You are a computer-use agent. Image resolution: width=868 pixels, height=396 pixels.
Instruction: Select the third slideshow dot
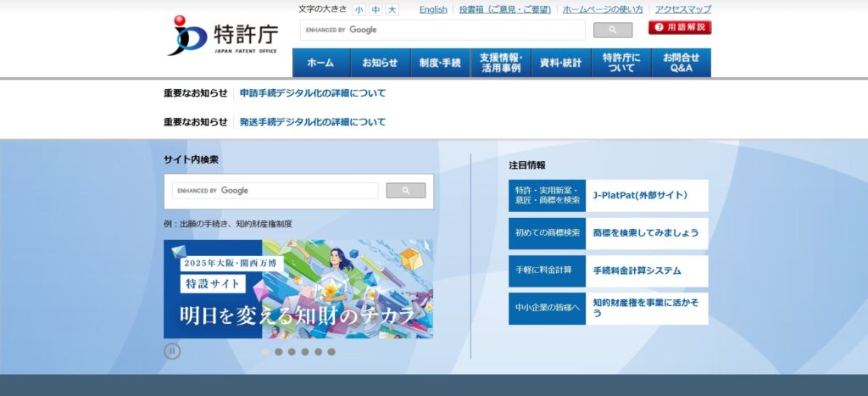[292, 352]
